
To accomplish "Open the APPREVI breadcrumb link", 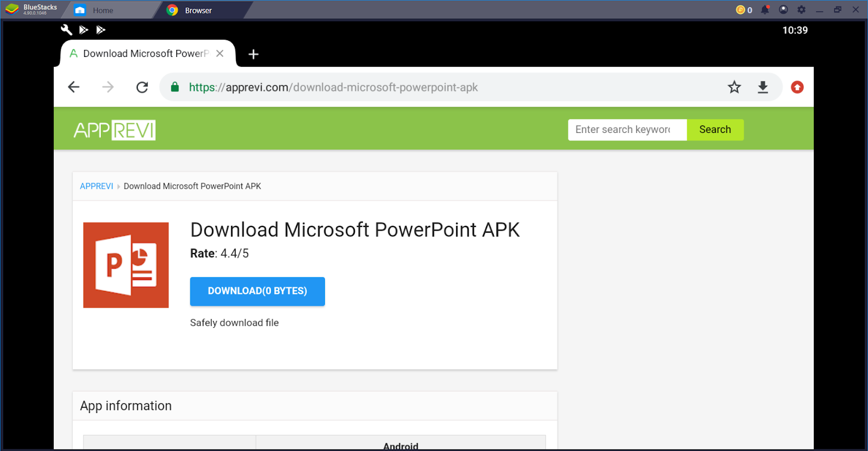I will pyautogui.click(x=97, y=186).
